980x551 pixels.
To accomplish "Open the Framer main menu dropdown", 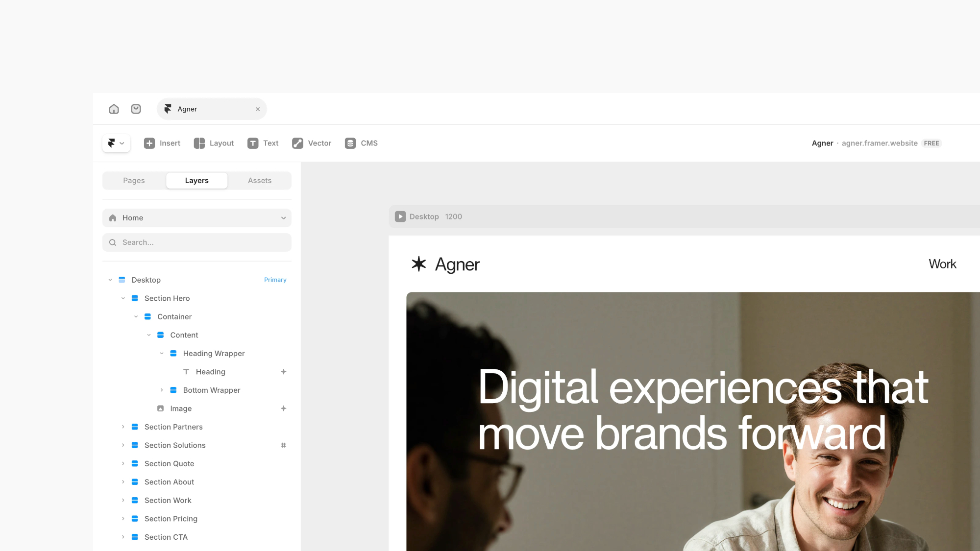I will point(116,143).
